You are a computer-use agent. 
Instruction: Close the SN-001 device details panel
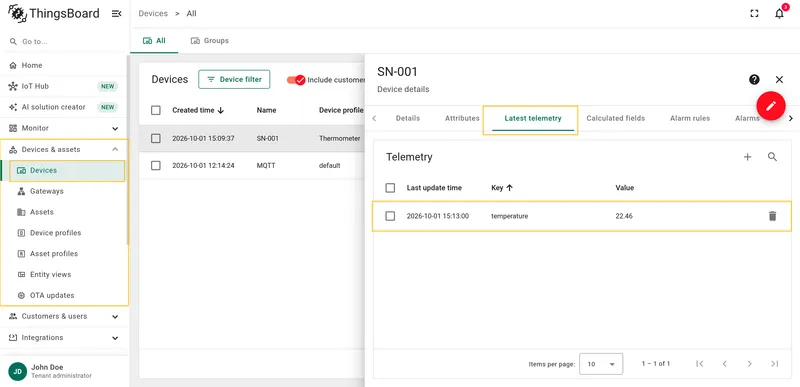pyautogui.click(x=779, y=80)
